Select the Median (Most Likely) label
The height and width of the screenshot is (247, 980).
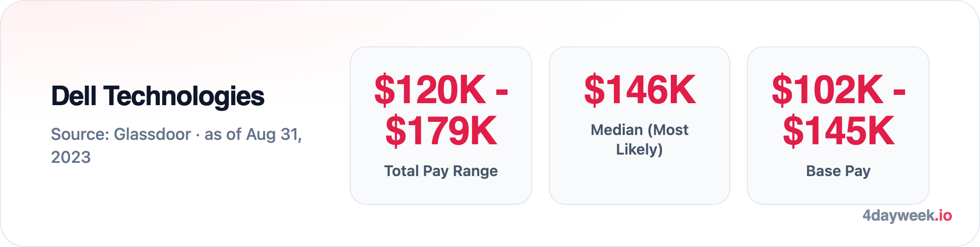pyautogui.click(x=639, y=139)
